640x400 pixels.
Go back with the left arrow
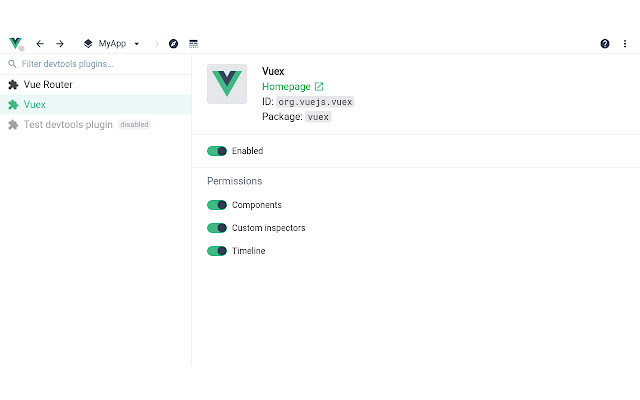40,44
